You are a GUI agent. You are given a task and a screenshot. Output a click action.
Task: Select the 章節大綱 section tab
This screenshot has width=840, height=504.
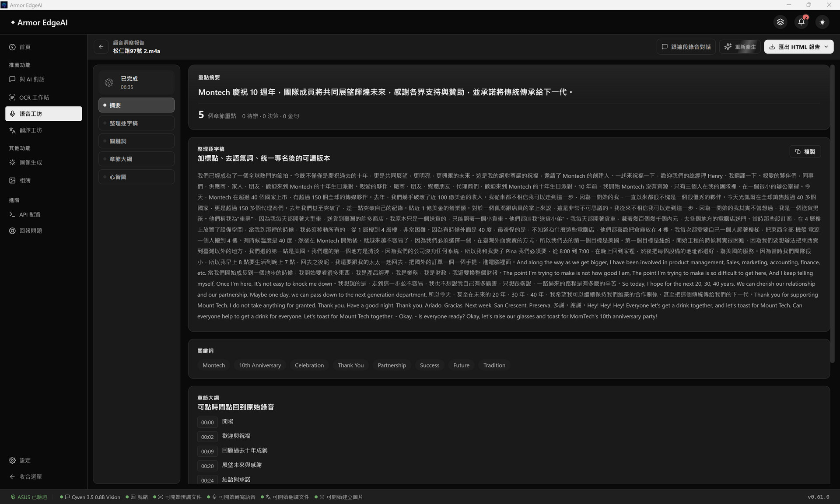tap(136, 159)
